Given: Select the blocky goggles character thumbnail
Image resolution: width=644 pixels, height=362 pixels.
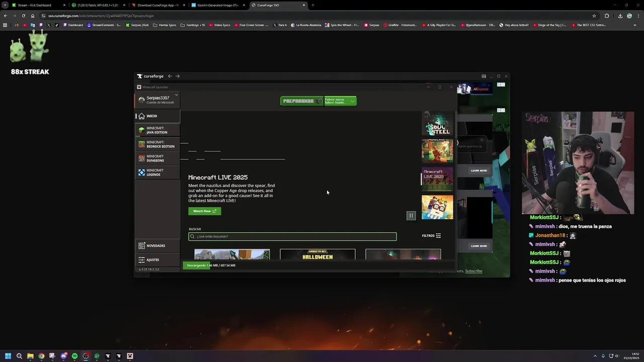Looking at the screenshot, I should pos(437,207).
